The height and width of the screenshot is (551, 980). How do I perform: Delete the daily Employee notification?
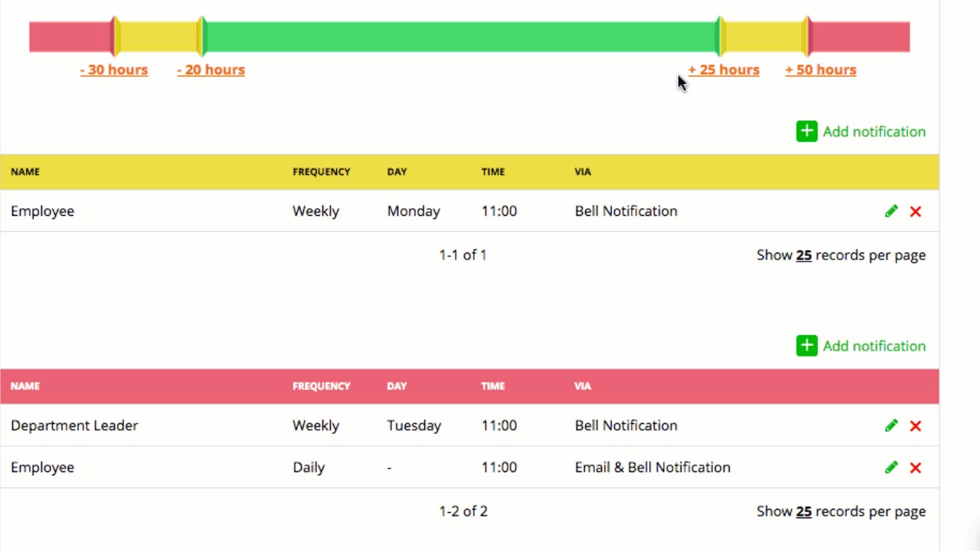916,468
